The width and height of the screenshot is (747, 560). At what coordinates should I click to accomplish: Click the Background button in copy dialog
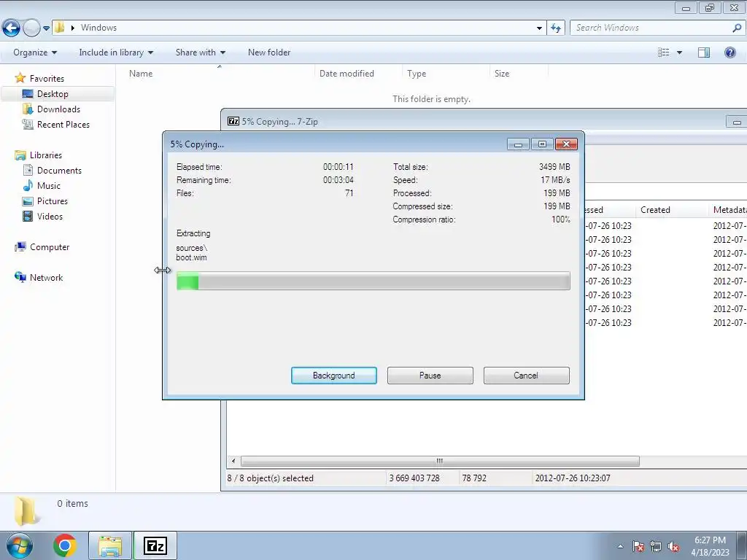tap(334, 376)
